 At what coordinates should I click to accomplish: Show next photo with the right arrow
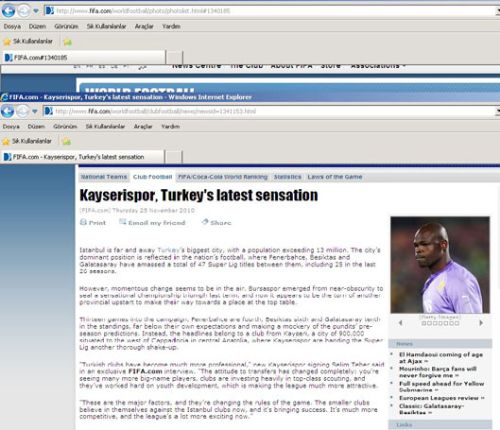[x=481, y=323]
